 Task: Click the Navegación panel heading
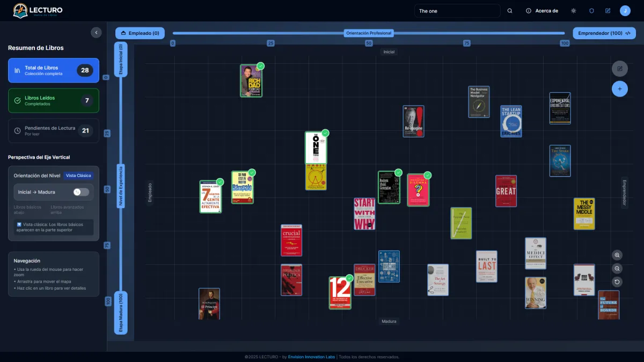pyautogui.click(x=27, y=261)
